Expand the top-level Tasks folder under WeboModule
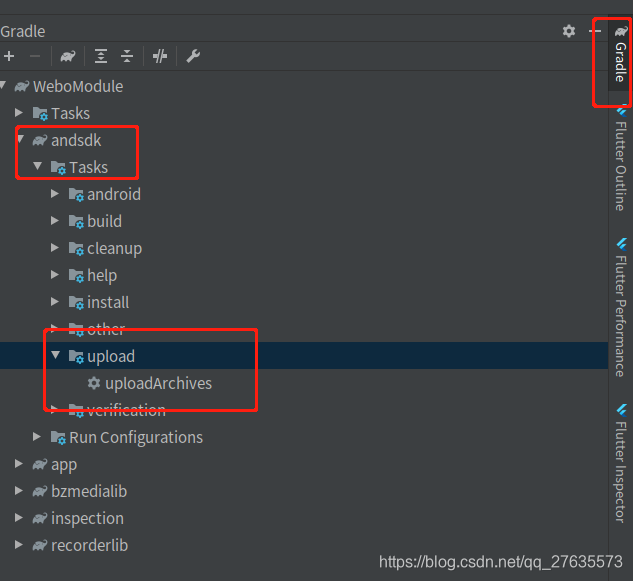 tap(19, 112)
